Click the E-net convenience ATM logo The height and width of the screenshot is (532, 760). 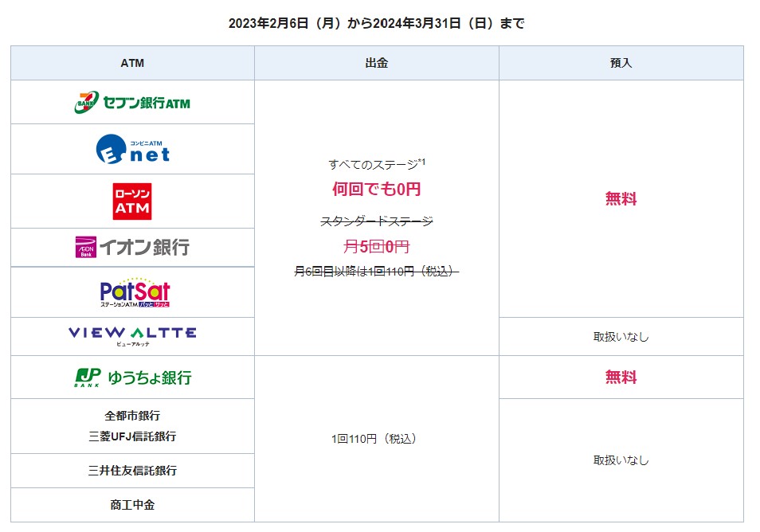tap(133, 149)
